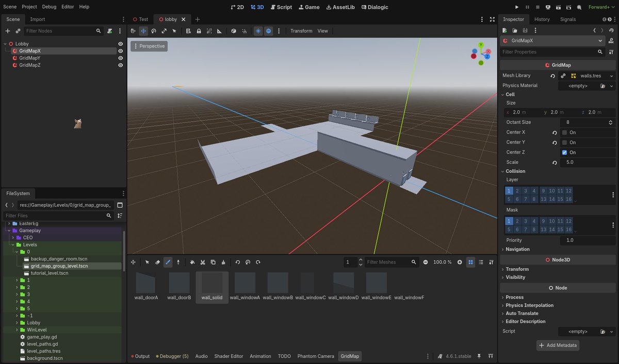Open the Project menu
This screenshot has height=364, width=619.
click(29, 7)
